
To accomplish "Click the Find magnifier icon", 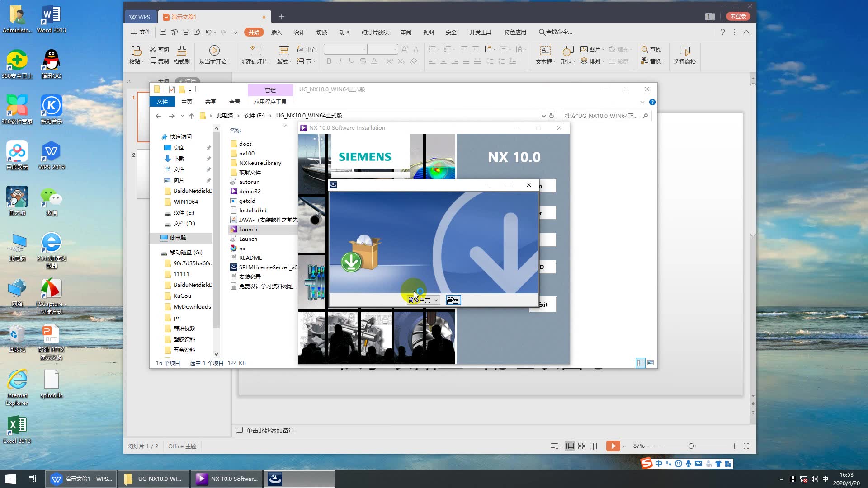I will 645,49.
